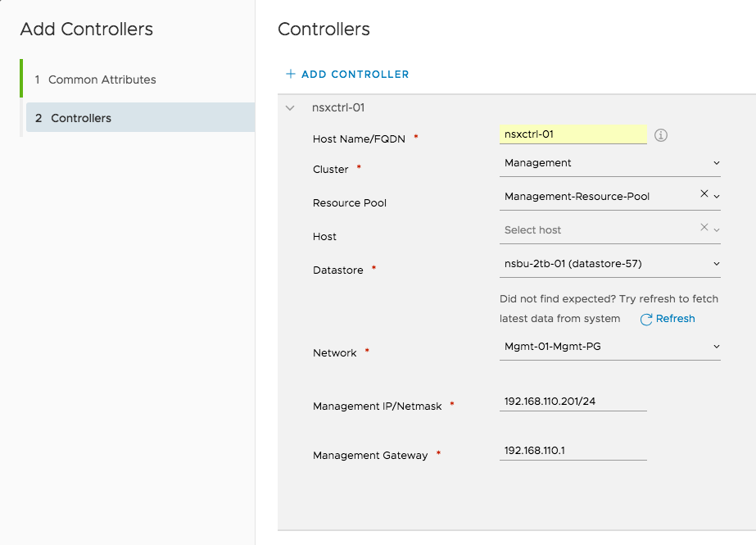The height and width of the screenshot is (545, 756).
Task: Clear the Host field using X icon
Action: [704, 227]
